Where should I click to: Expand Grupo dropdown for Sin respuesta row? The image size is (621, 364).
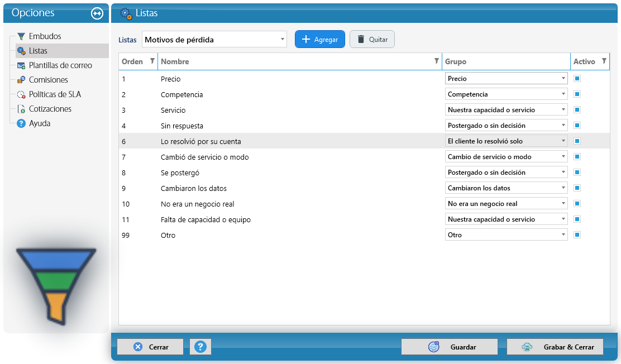click(506, 126)
